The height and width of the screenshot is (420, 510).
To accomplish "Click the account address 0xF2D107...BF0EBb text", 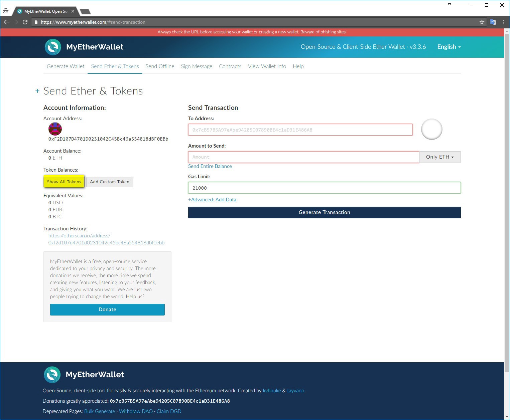I will pos(108,139).
